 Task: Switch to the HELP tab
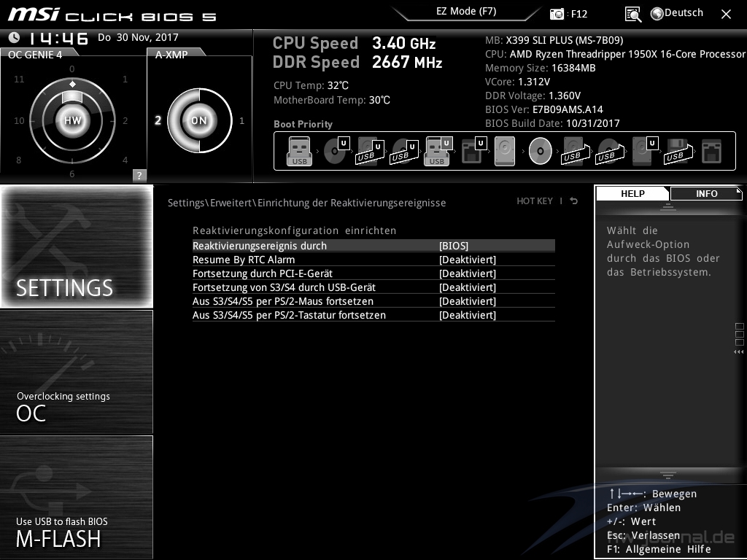tap(632, 193)
